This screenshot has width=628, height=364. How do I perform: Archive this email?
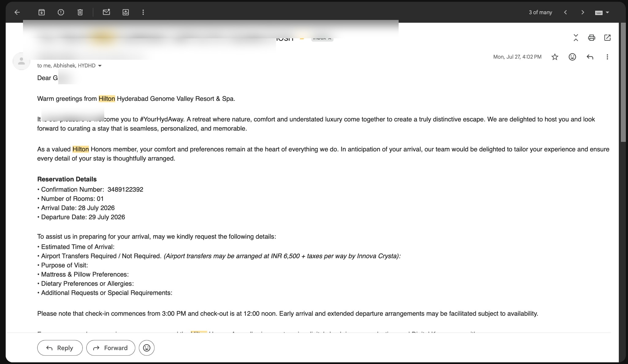41,12
